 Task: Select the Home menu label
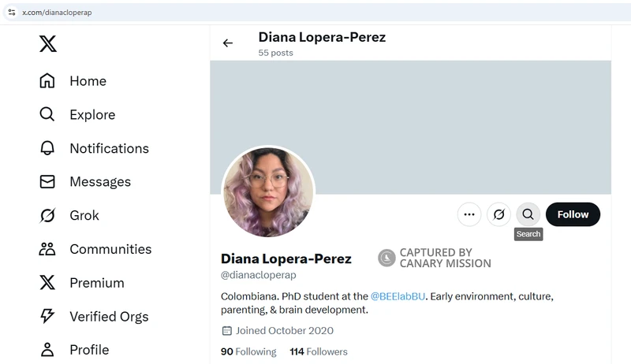coord(88,80)
